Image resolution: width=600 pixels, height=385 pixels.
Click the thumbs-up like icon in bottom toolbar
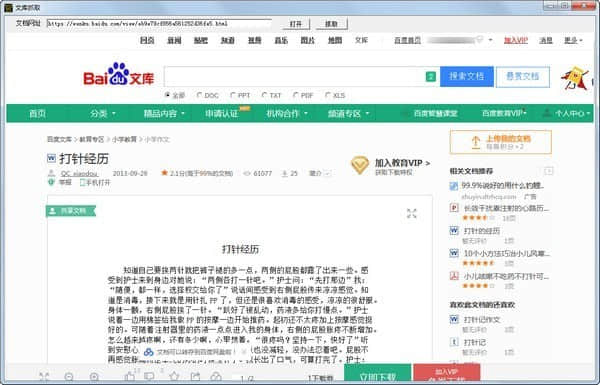[x=130, y=377]
